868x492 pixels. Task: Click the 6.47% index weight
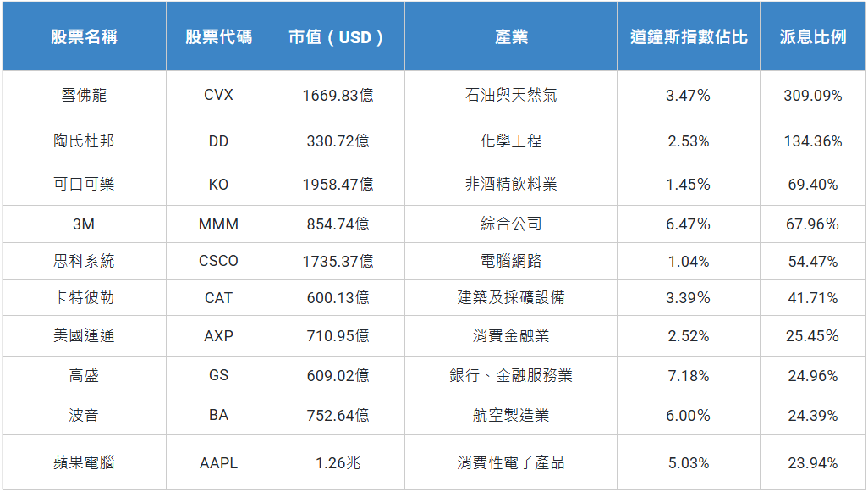tap(689, 224)
